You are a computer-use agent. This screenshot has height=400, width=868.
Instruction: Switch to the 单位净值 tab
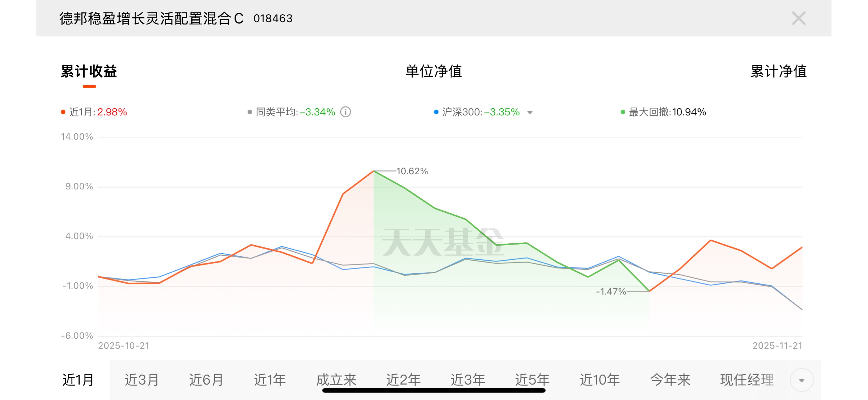pyautogui.click(x=434, y=72)
